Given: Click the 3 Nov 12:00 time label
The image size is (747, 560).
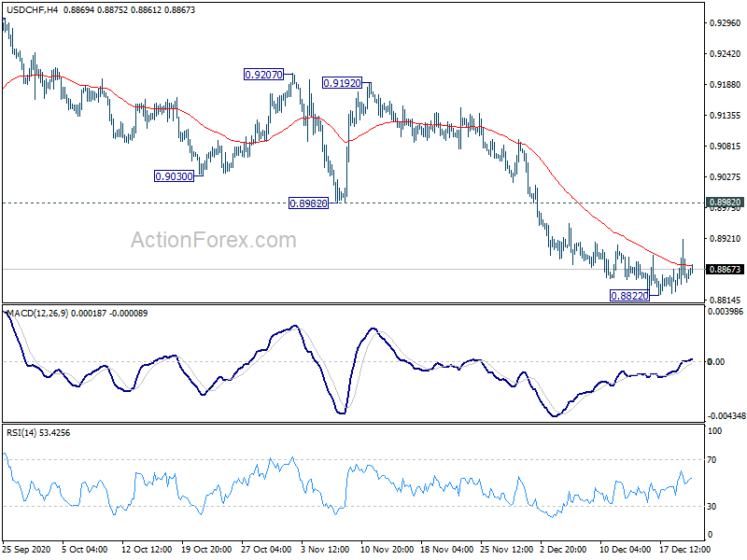Looking at the screenshot, I should pyautogui.click(x=325, y=549).
